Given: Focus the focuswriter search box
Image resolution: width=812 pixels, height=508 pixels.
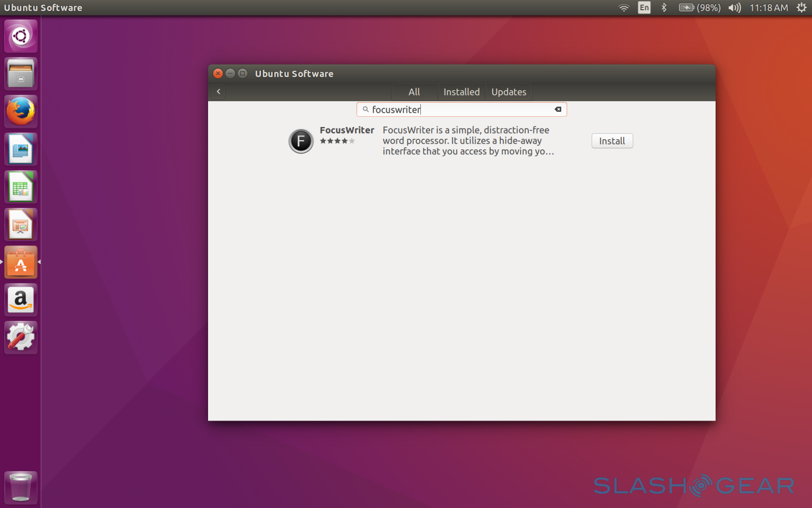Looking at the screenshot, I should (x=457, y=110).
